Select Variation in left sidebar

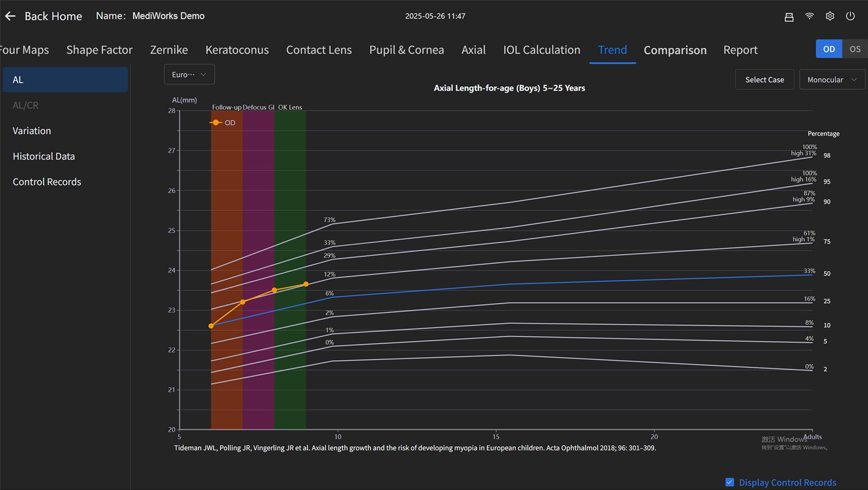32,131
